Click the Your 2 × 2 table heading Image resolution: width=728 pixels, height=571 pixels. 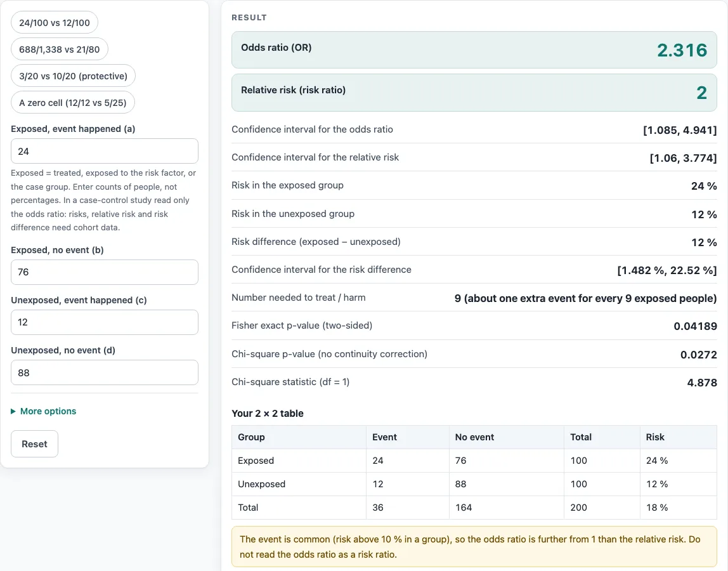[x=268, y=414]
